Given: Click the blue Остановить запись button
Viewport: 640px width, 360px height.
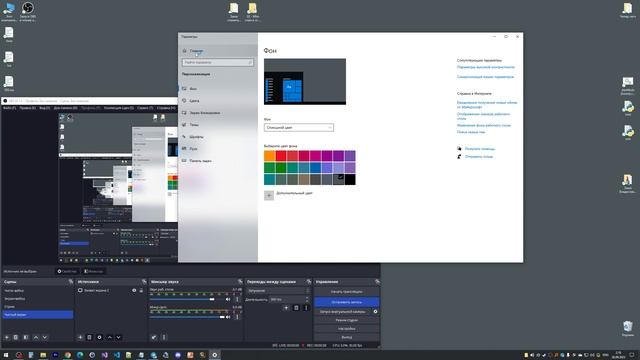Looking at the screenshot, I should pos(347,302).
